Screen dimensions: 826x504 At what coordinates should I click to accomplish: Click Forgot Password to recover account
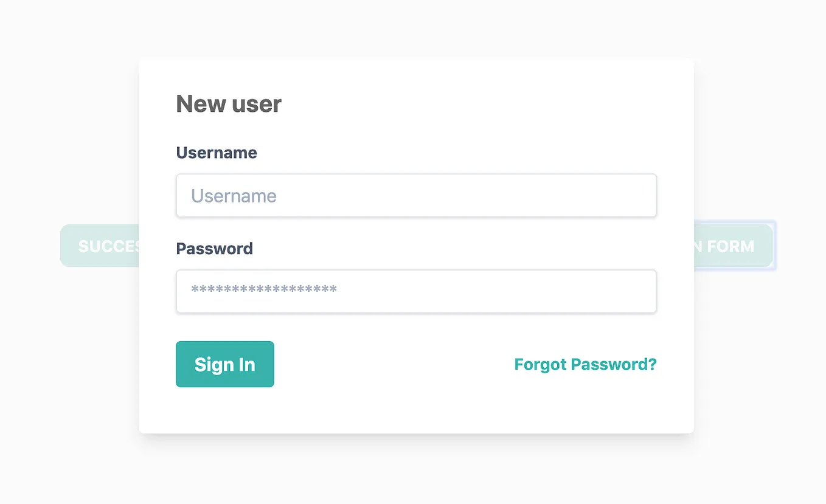point(585,364)
